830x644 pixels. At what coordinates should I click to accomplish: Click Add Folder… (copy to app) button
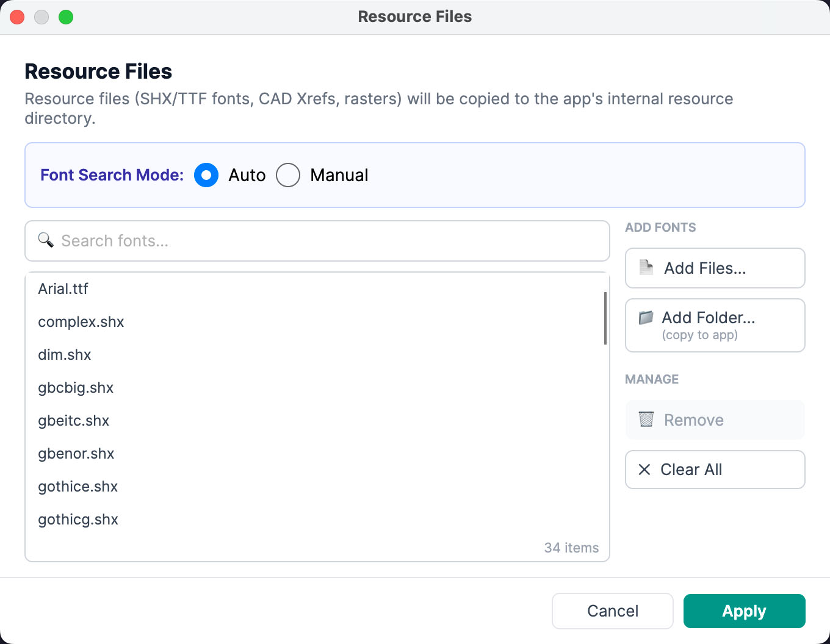[715, 325]
